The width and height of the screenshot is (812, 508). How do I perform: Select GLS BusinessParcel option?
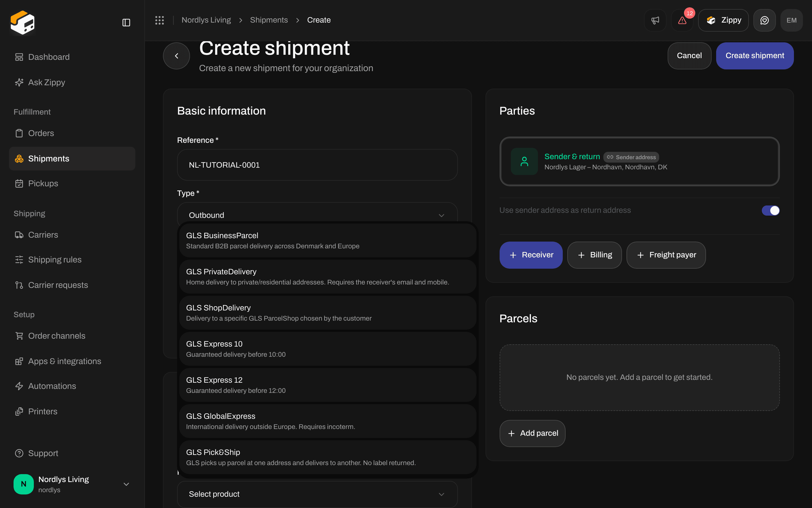point(328,240)
